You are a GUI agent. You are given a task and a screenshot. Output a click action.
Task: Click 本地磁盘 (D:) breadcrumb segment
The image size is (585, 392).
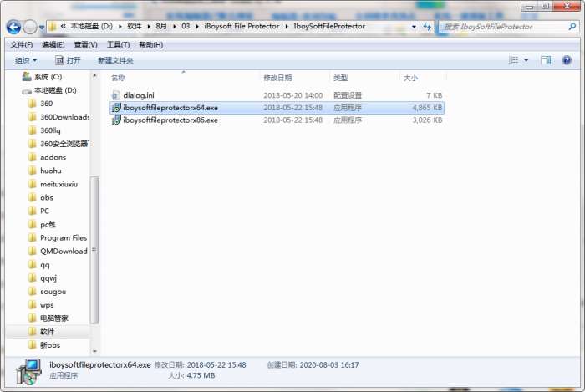91,26
